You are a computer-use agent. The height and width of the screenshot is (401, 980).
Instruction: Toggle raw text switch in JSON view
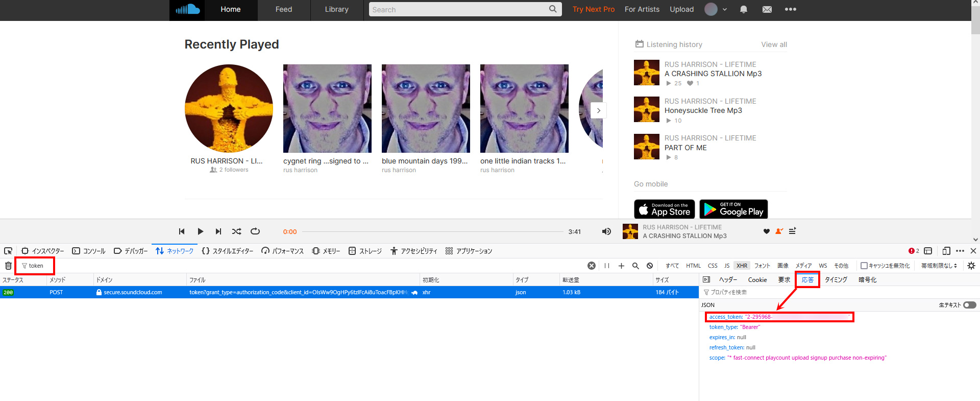tap(970, 305)
